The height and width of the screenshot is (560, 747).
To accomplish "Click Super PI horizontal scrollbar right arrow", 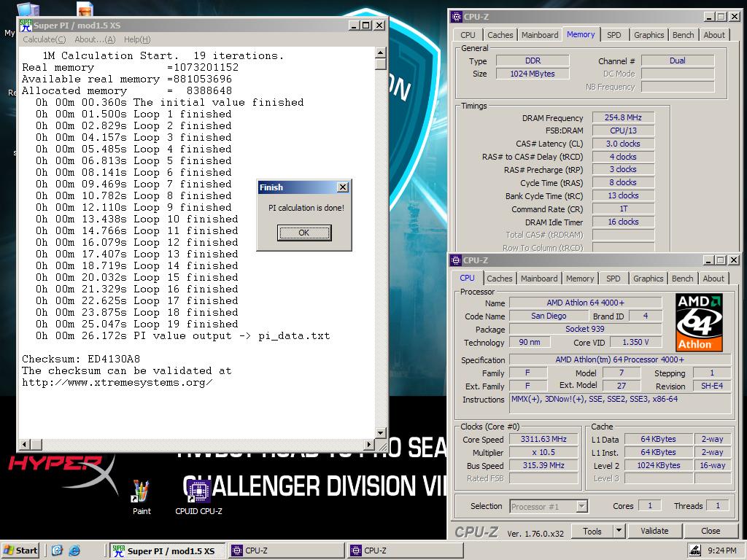I will pyautogui.click(x=368, y=444).
